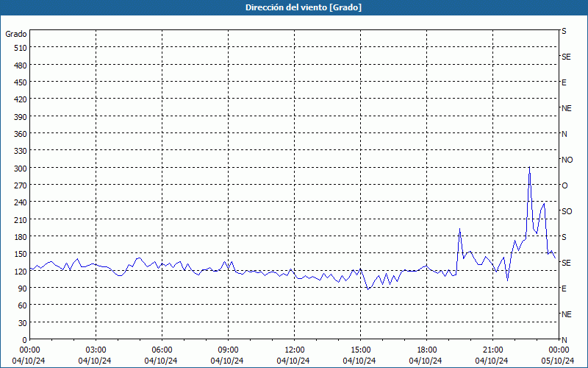The height and width of the screenshot is (368, 588).
Task: Click the 'SE' compass label at the 480 level
Action: (566, 57)
